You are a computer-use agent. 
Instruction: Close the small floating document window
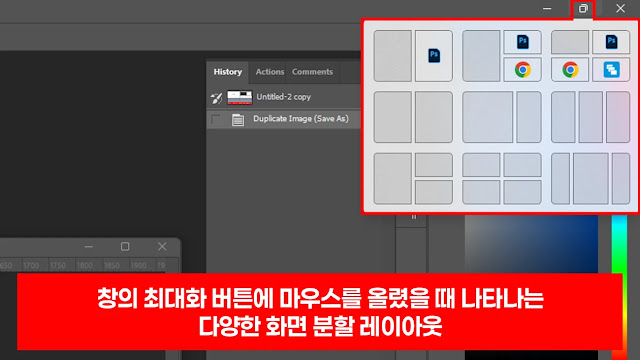[x=162, y=247]
